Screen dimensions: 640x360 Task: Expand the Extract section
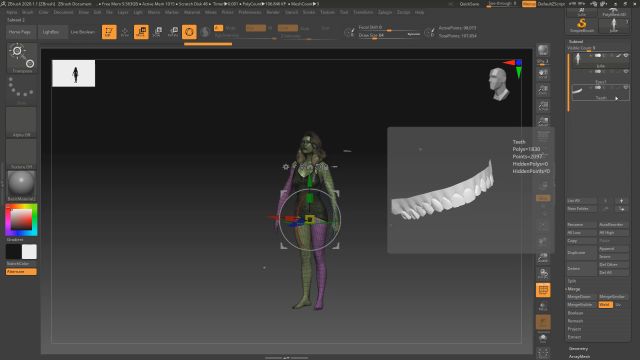click(574, 337)
